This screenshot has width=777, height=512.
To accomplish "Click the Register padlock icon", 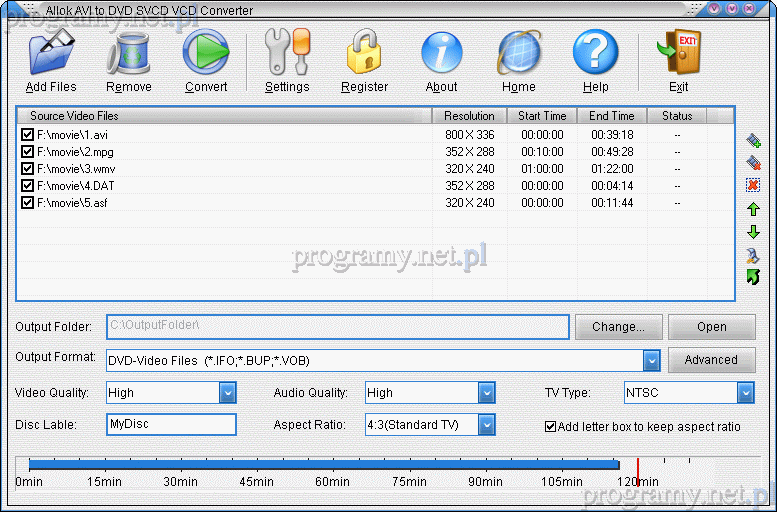I will tap(364, 55).
